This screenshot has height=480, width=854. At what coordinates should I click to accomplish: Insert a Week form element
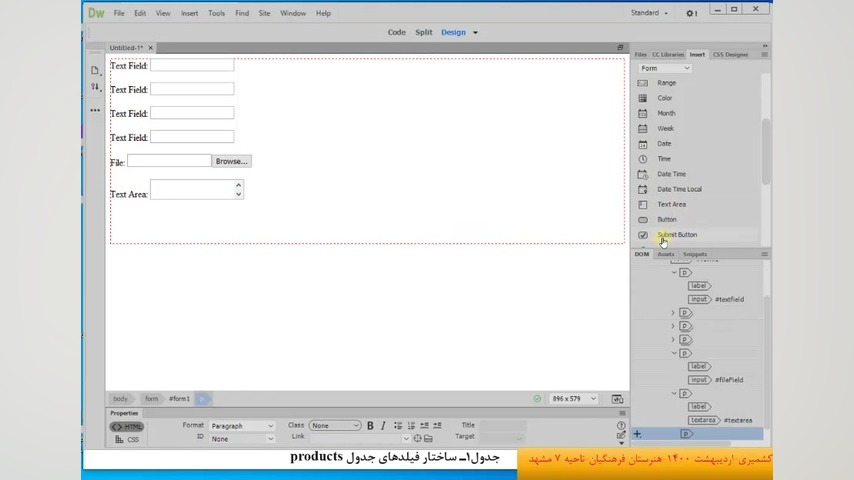coord(665,129)
